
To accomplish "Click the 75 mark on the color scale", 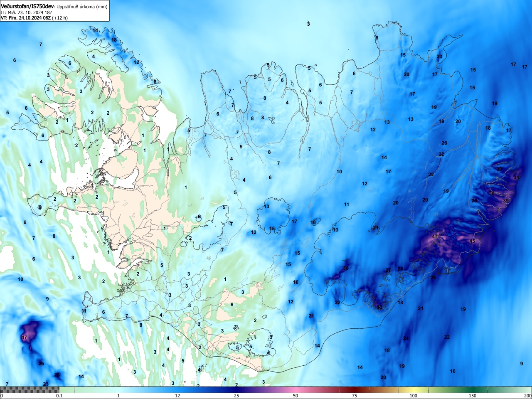I will coord(355,396).
